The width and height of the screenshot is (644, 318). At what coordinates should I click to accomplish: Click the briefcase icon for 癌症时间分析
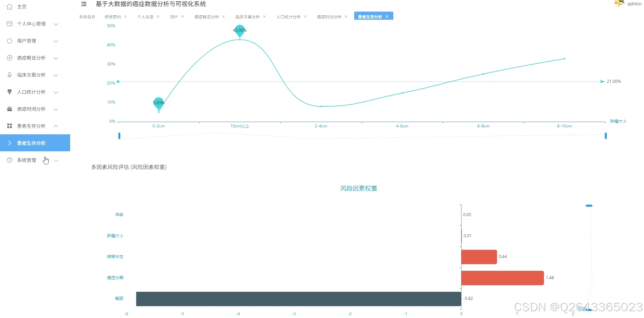pos(10,109)
